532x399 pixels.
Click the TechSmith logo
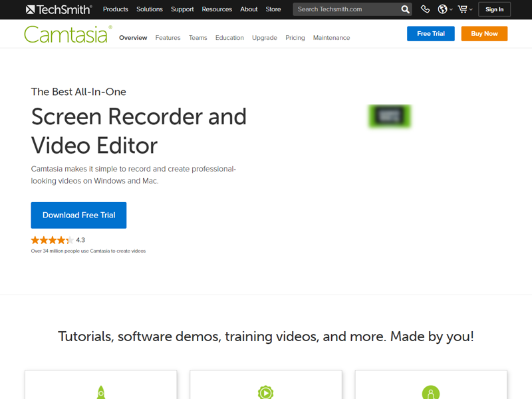pyautogui.click(x=59, y=9)
